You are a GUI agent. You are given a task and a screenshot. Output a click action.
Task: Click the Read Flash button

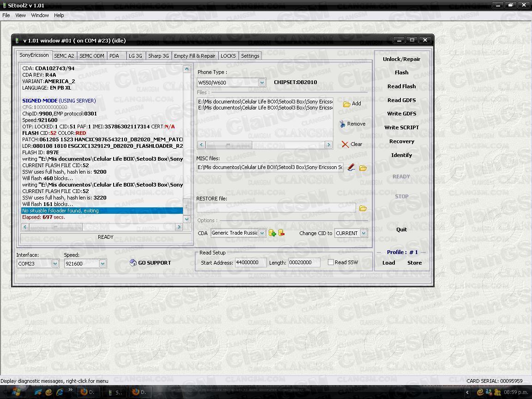pyautogui.click(x=401, y=86)
